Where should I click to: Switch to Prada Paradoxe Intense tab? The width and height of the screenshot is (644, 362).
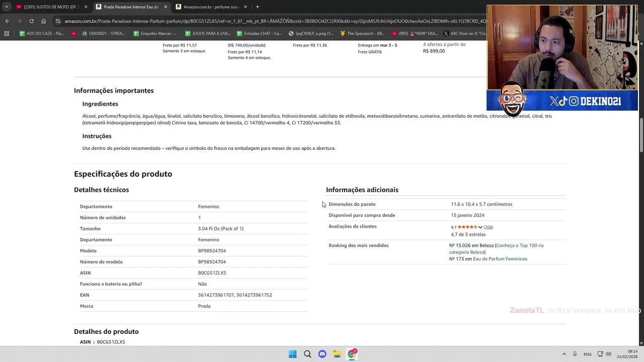click(131, 7)
